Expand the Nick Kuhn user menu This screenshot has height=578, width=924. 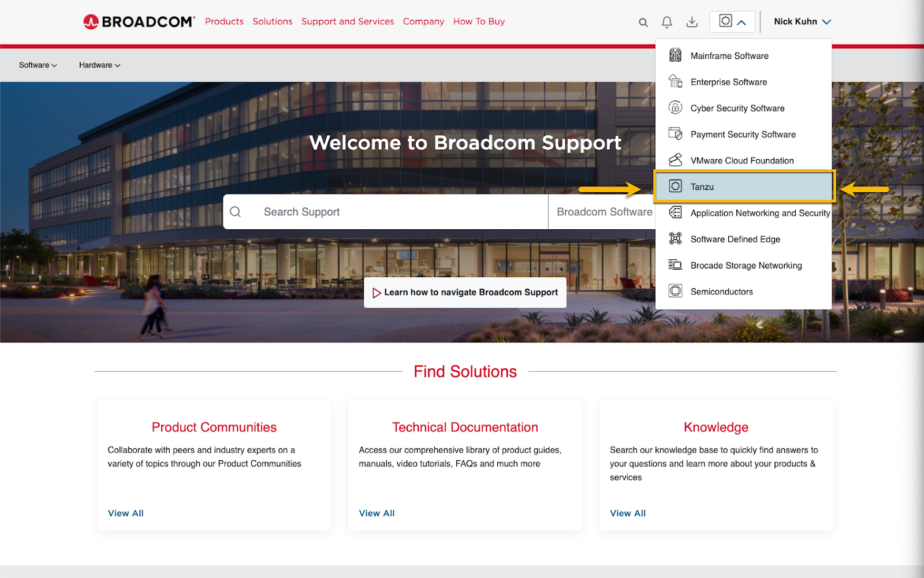802,22
